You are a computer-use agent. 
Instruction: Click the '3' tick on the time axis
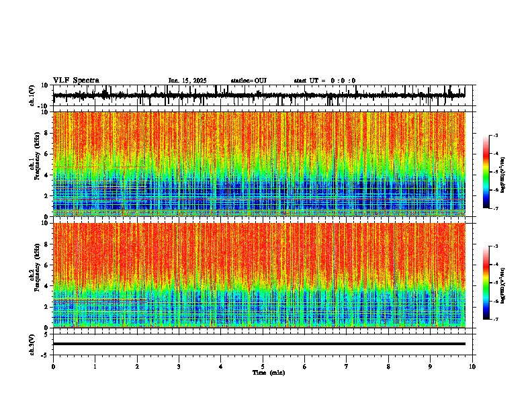[179, 367]
